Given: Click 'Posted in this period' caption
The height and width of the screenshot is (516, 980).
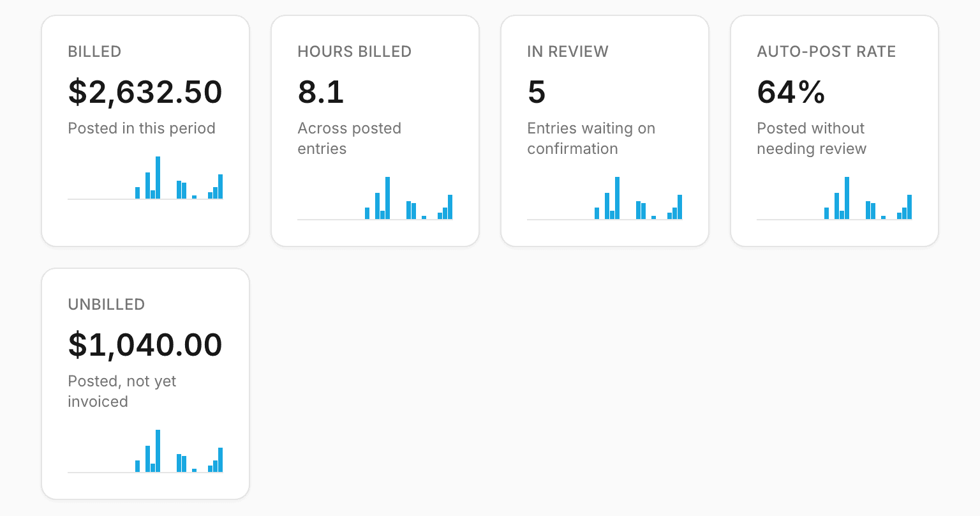Looking at the screenshot, I should 142,128.
